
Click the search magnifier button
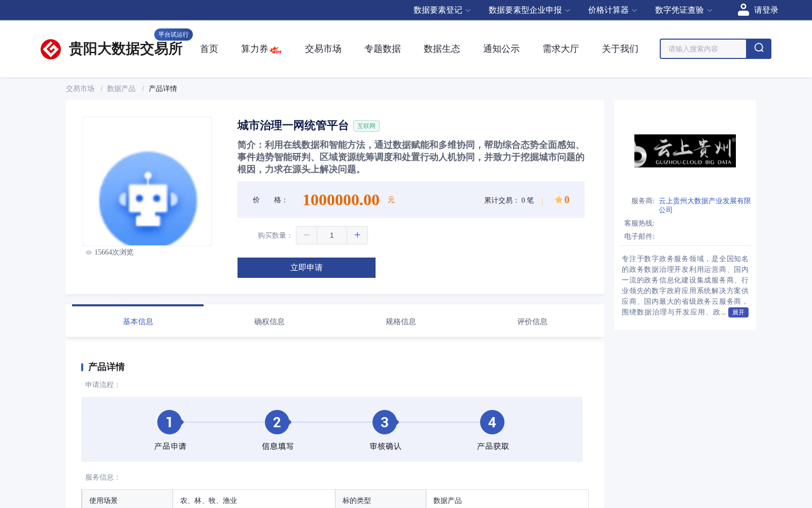pyautogui.click(x=759, y=49)
